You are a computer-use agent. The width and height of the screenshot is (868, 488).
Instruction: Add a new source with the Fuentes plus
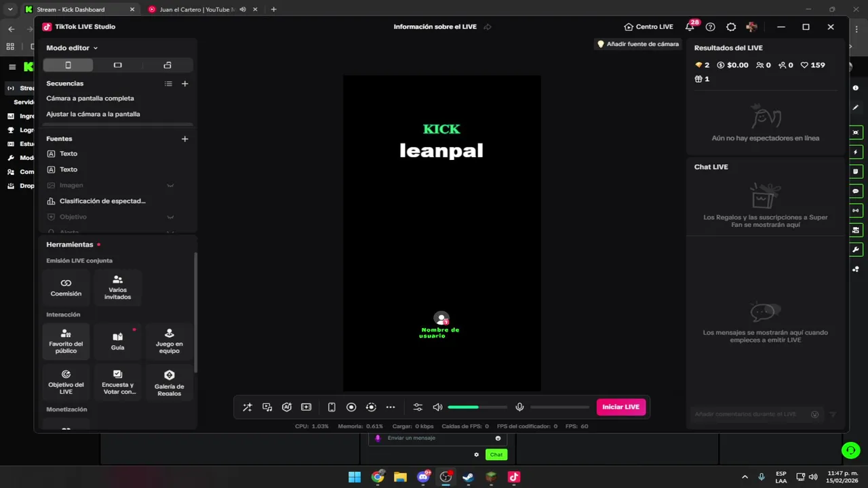point(184,138)
